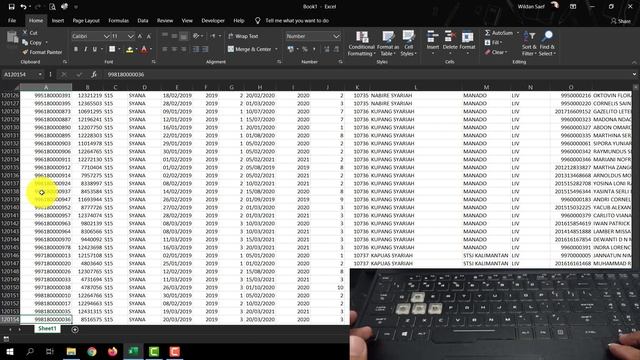Click the Insert cells icon

(432, 37)
